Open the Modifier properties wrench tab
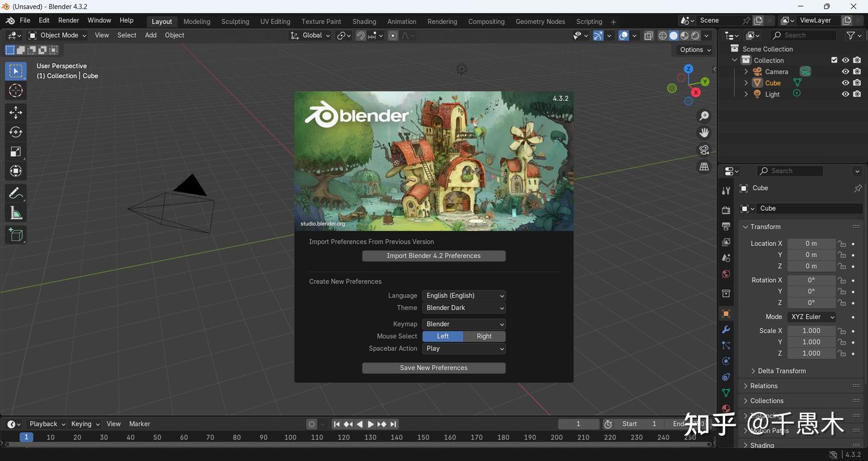The width and height of the screenshot is (868, 461). pyautogui.click(x=726, y=329)
